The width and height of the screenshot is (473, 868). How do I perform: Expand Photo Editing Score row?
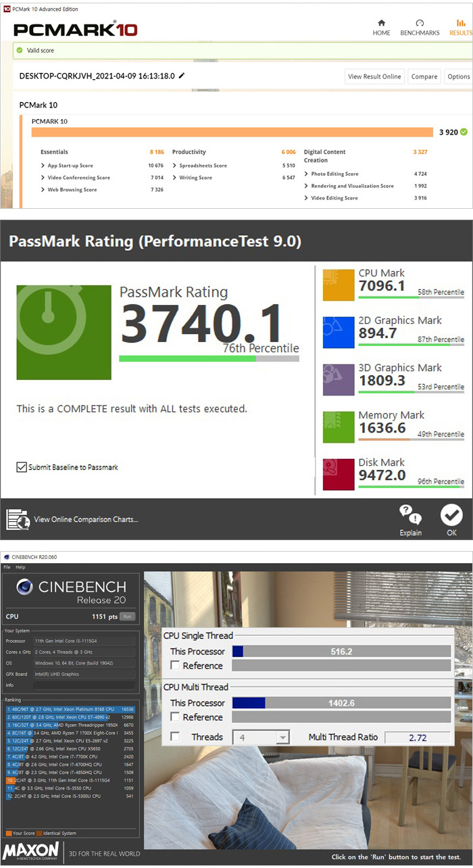tap(307, 174)
